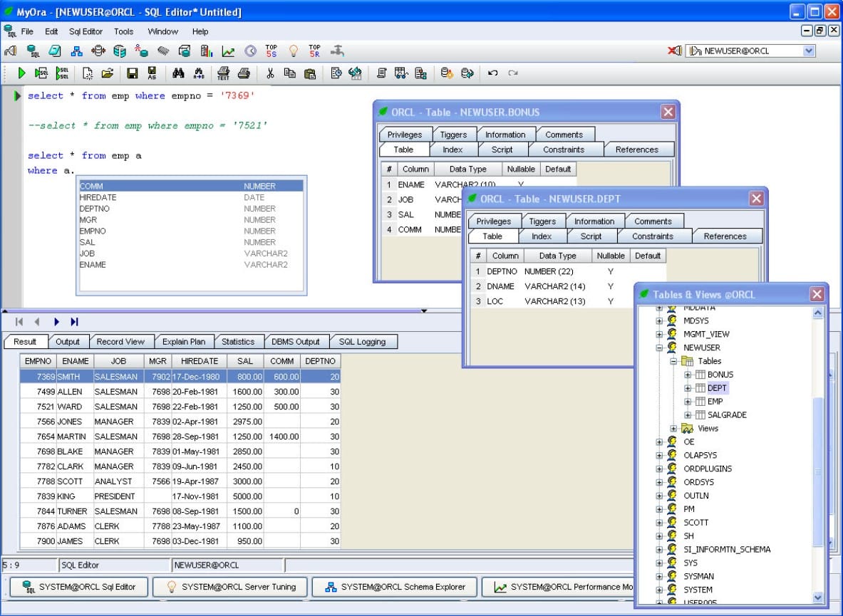Image resolution: width=843 pixels, height=616 pixels.
Task: Open the Sql Editor menu
Action: [x=86, y=31]
